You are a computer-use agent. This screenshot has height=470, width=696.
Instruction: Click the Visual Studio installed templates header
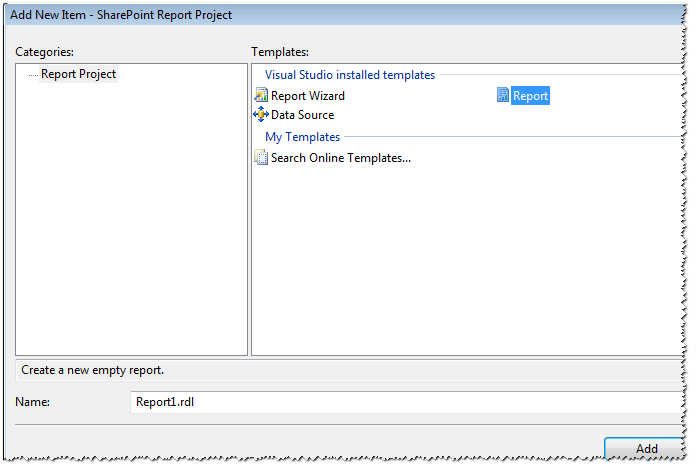349,75
